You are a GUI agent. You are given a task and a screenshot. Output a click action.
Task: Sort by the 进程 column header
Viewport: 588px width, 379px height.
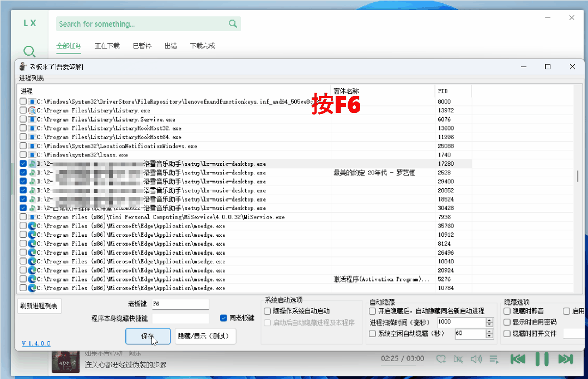click(x=174, y=91)
